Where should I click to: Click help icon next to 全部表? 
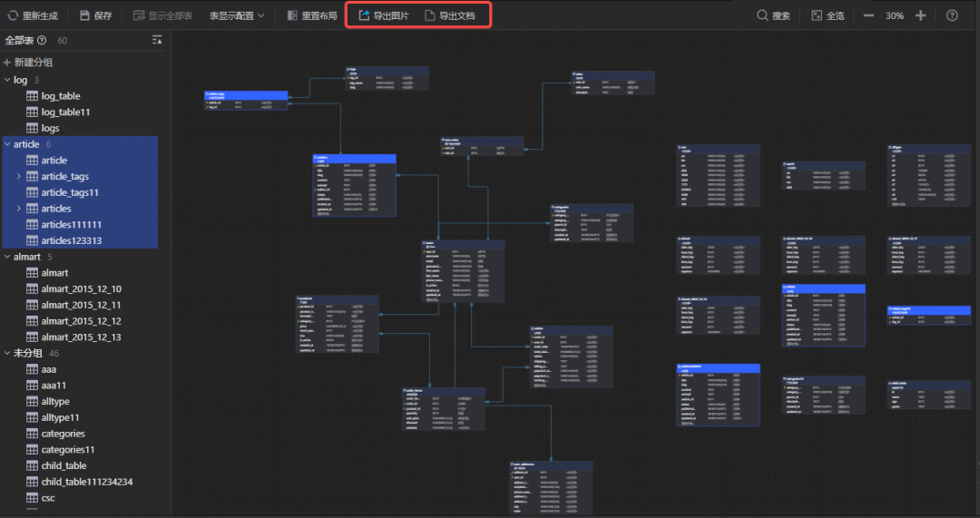pyautogui.click(x=42, y=41)
